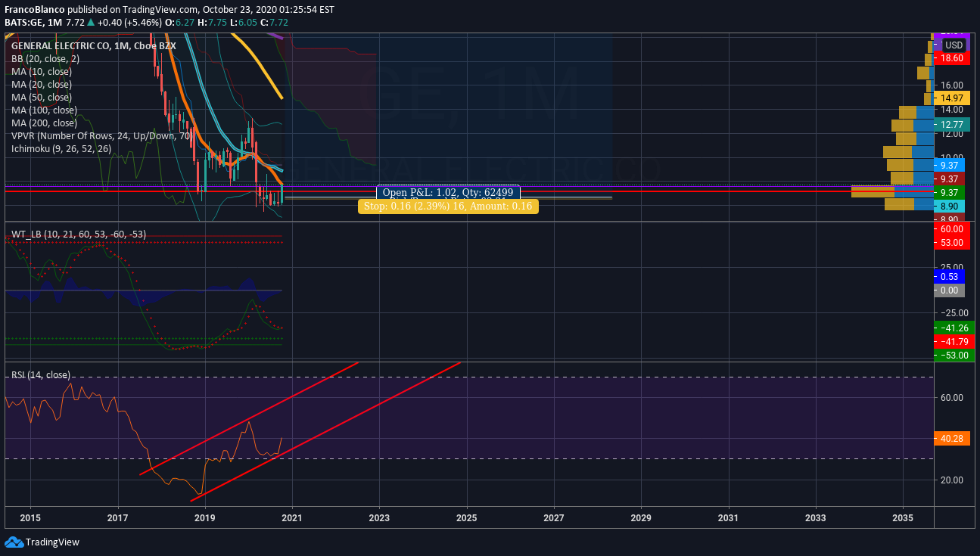The image size is (980, 556).
Task: Select the upper red RSI channel trendline
Action: [248, 420]
